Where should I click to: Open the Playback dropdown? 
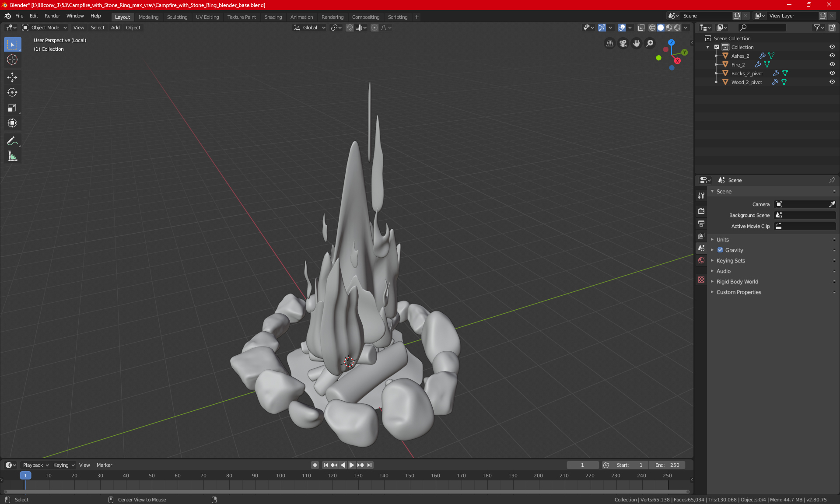pos(35,465)
